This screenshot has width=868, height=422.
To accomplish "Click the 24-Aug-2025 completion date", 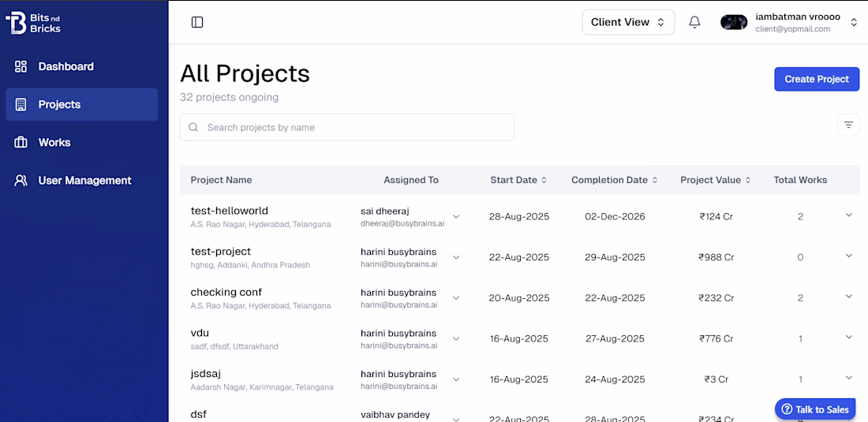I will [x=615, y=379].
